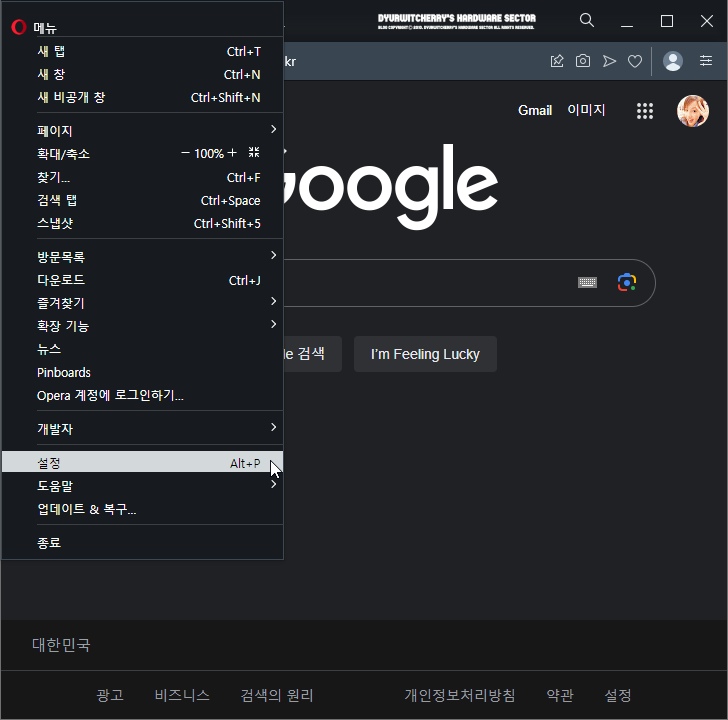Open the Gmail link
This screenshot has width=728, height=720.
click(535, 110)
